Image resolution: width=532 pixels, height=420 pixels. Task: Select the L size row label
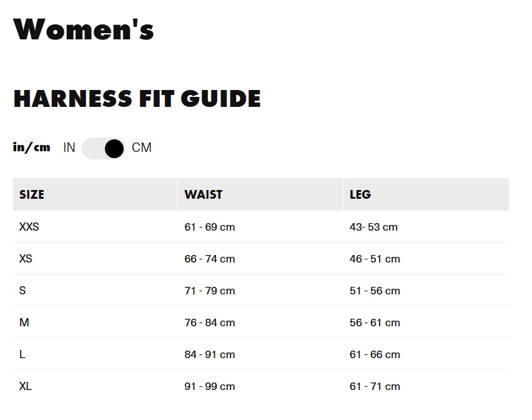(x=22, y=354)
